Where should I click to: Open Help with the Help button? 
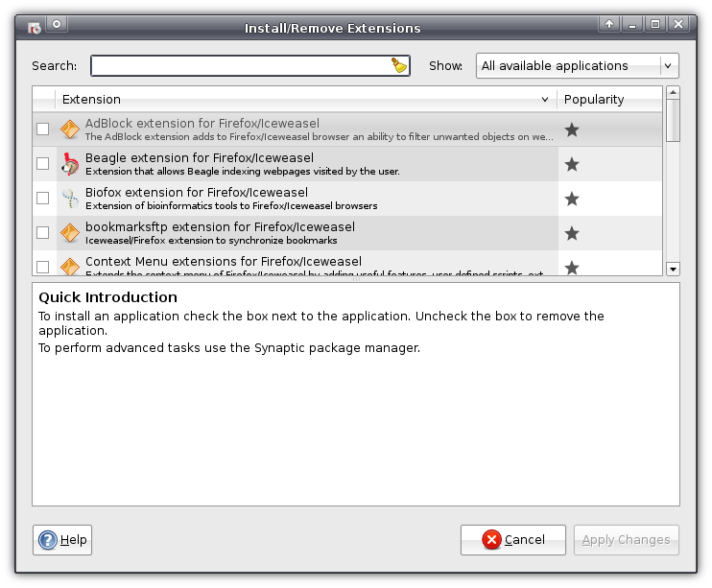(x=62, y=540)
